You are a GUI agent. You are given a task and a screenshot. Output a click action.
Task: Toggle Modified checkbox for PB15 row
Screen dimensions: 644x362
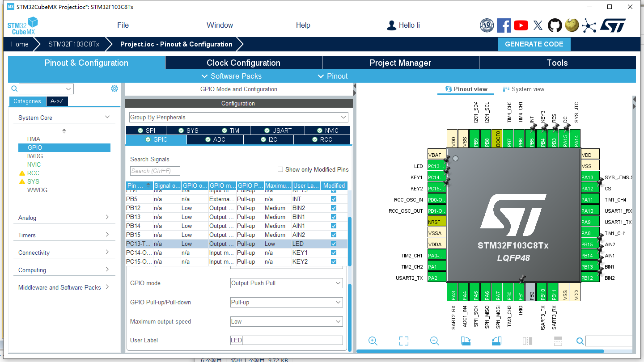pyautogui.click(x=334, y=235)
